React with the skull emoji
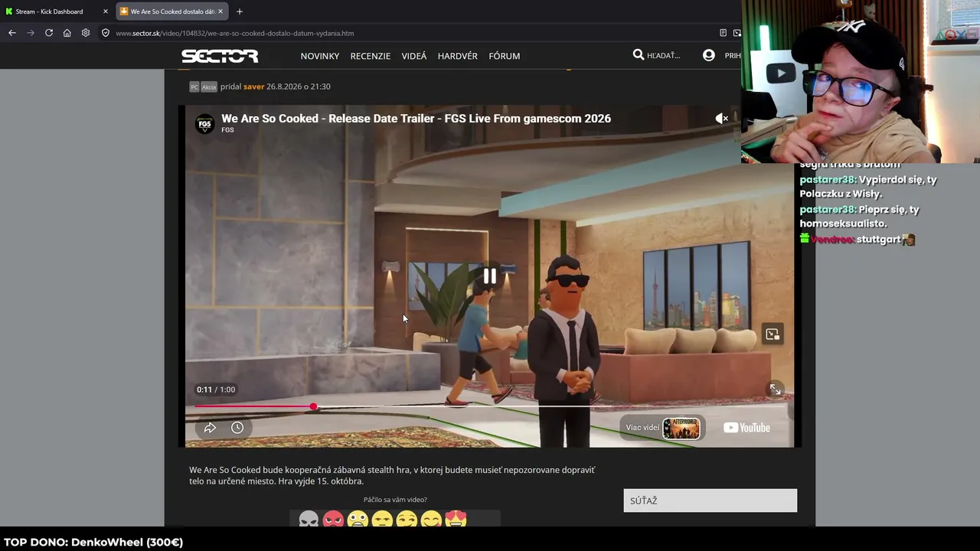The width and height of the screenshot is (980, 551). 309,520
